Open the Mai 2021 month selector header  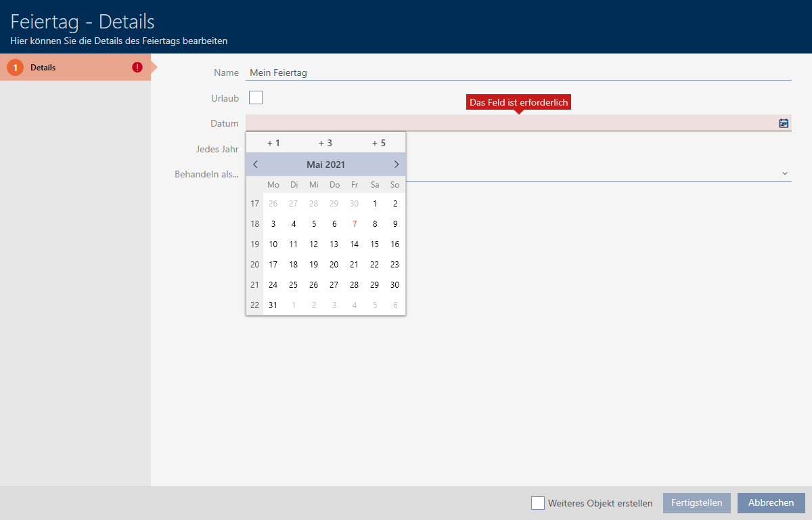coord(325,165)
